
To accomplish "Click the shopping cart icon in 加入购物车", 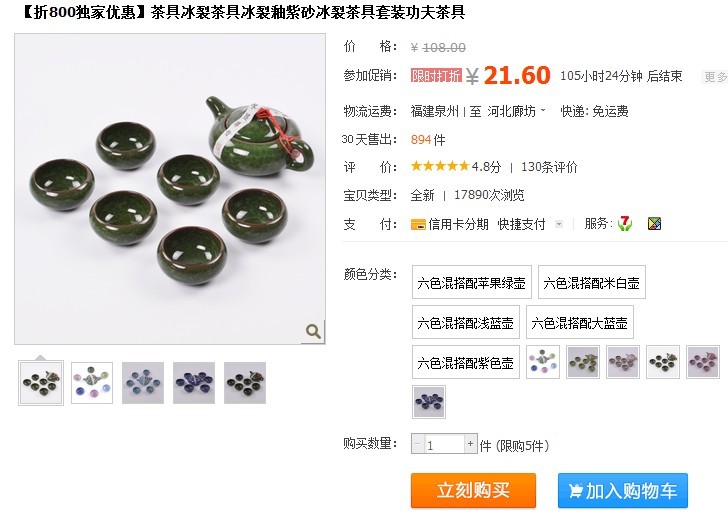I will [x=575, y=491].
